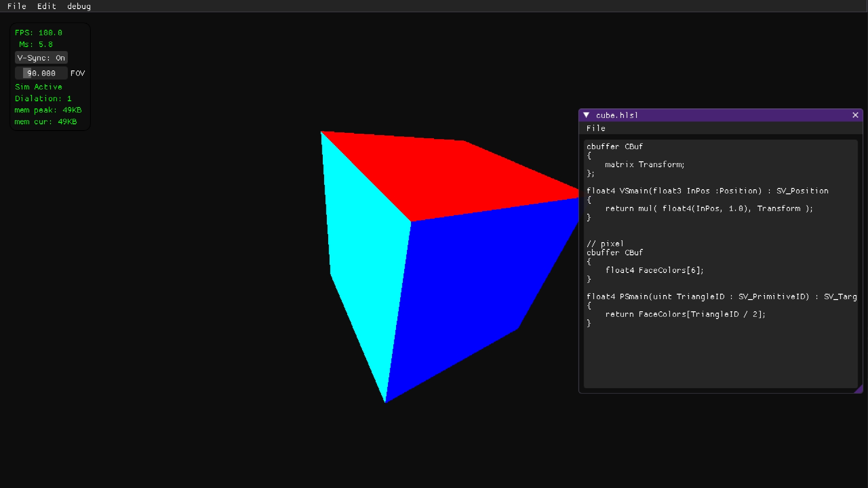The height and width of the screenshot is (488, 868).
Task: Click the FPS readout text
Action: tap(38, 33)
